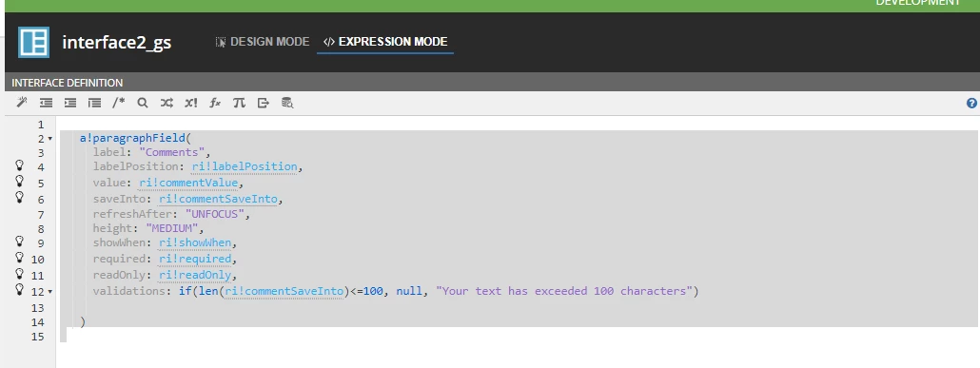Open find with the magnifier toolbar icon

[x=143, y=103]
